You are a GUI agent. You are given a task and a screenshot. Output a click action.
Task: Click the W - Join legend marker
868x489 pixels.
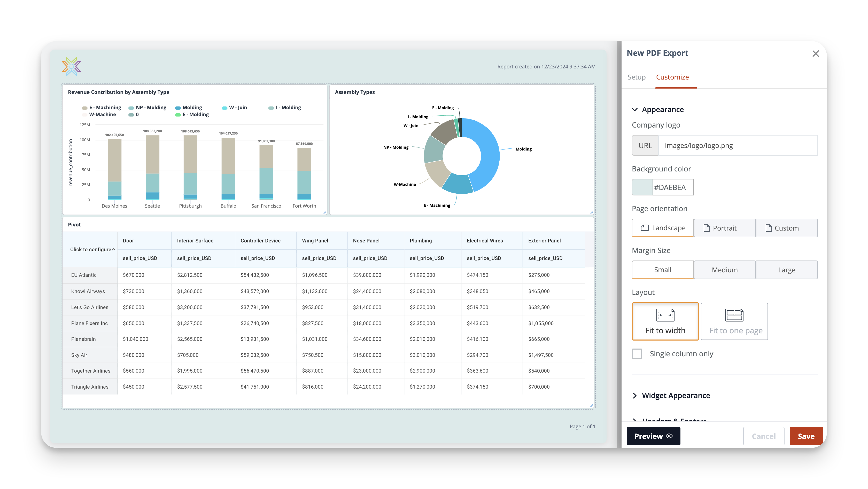(x=224, y=108)
